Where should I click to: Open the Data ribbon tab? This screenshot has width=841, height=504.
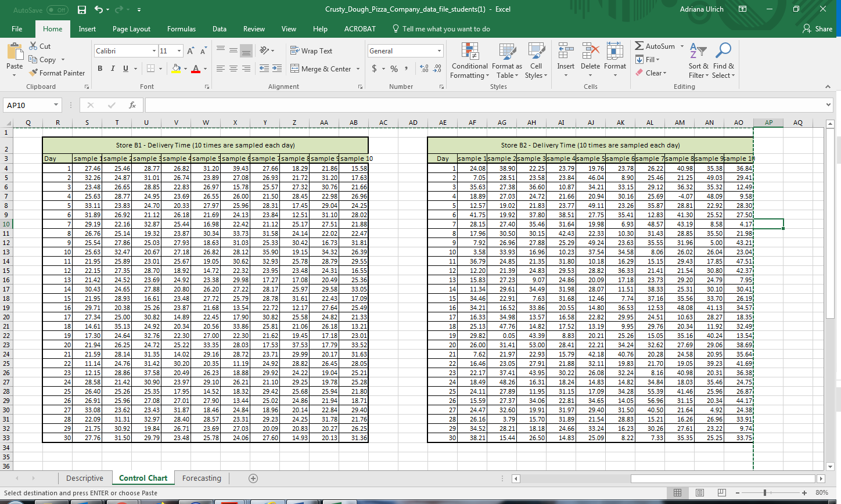220,29
